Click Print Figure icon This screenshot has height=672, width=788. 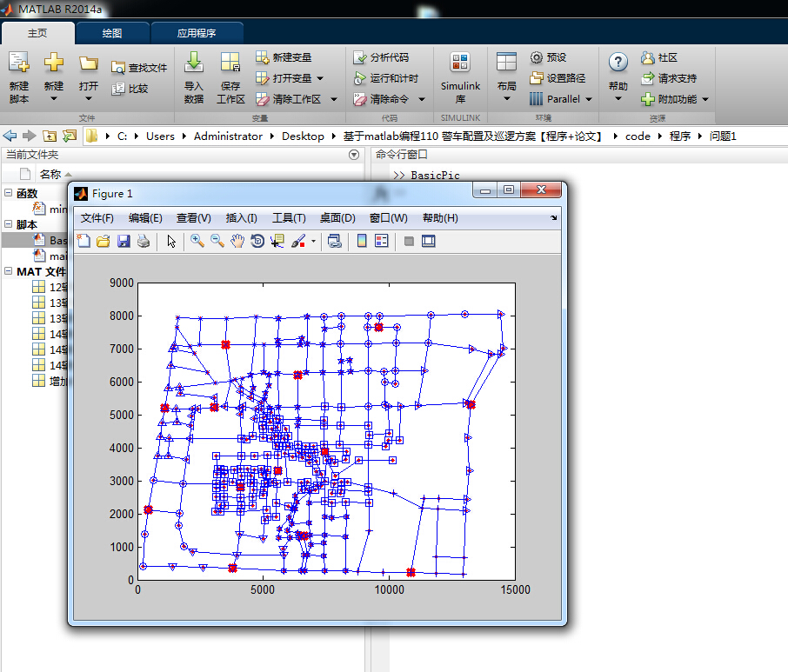pyautogui.click(x=144, y=241)
